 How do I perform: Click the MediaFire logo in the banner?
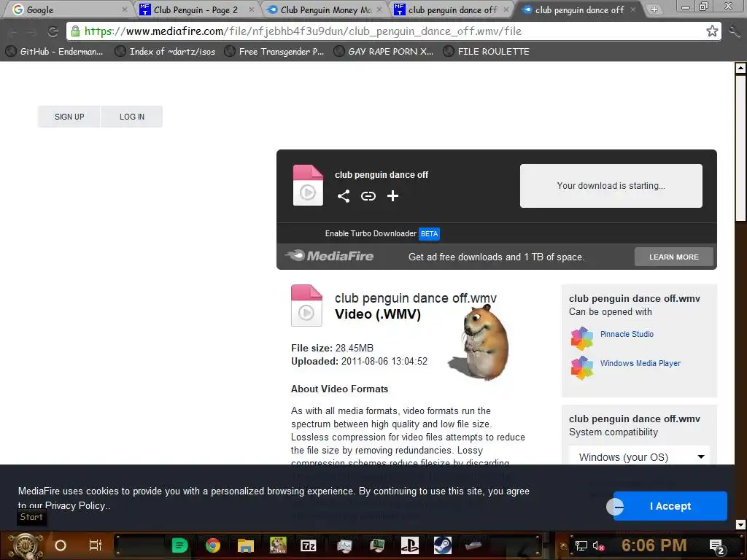coord(330,256)
